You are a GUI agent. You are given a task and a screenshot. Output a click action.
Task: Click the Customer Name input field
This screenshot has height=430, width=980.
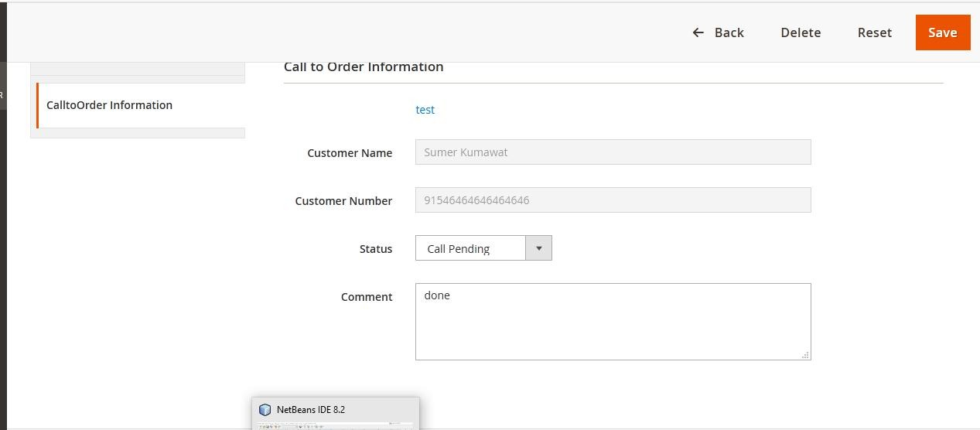point(613,152)
